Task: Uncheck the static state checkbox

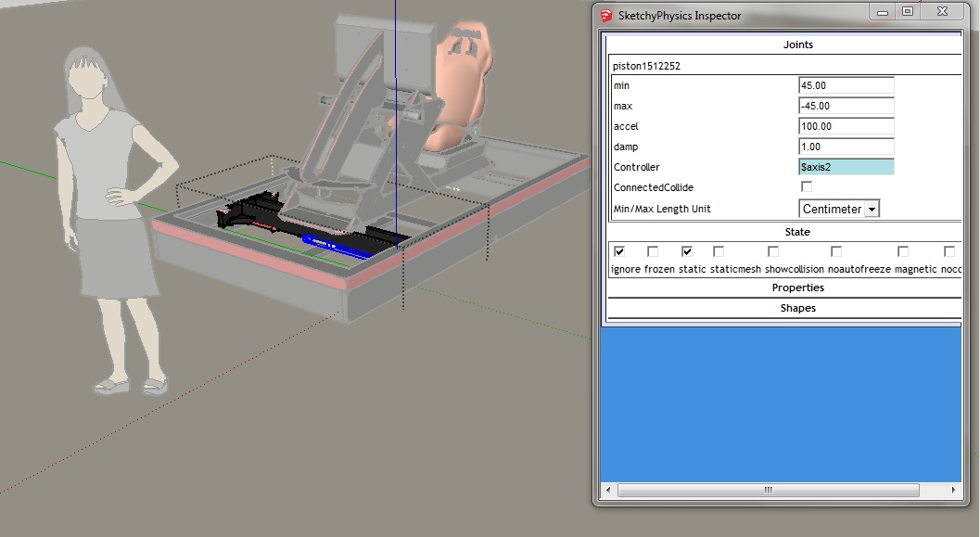Action: click(687, 251)
